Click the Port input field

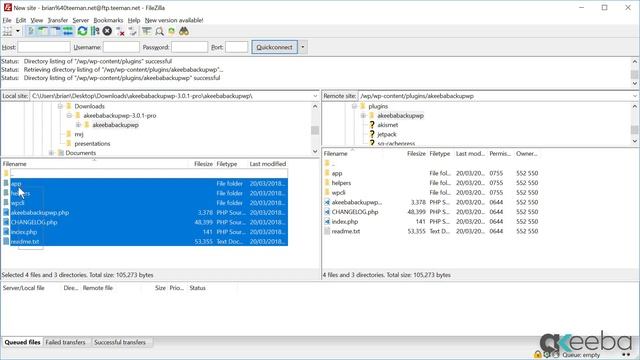[236, 47]
